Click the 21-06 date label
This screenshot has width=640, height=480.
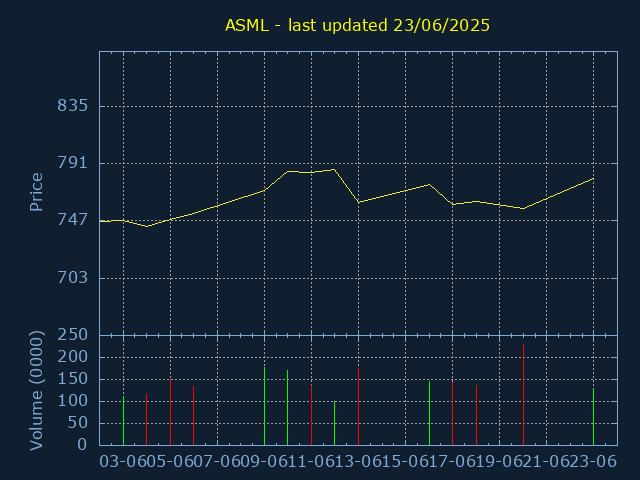tap(546, 462)
